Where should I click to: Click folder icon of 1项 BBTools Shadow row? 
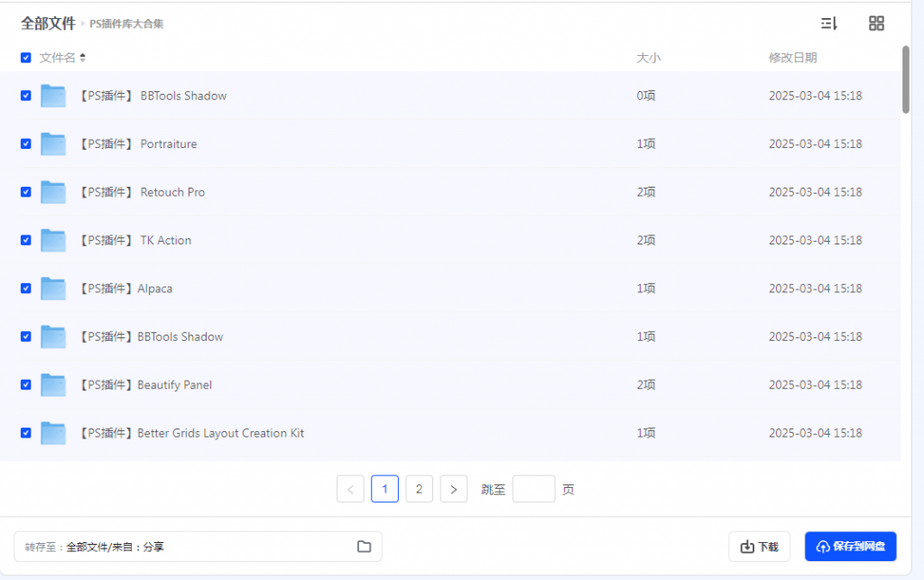pos(53,336)
